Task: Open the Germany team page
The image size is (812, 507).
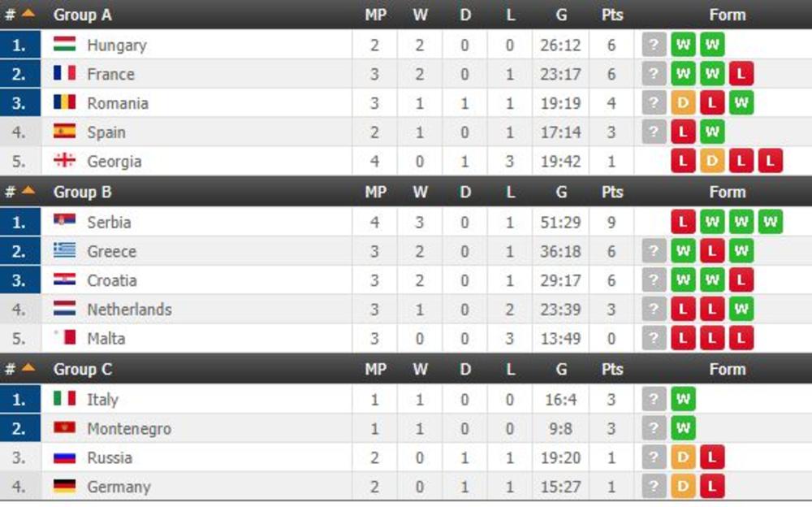Action: pos(119,487)
